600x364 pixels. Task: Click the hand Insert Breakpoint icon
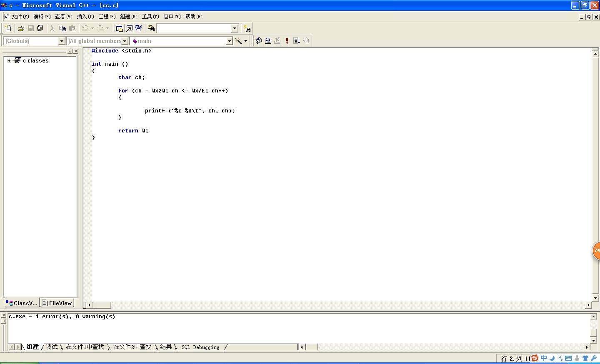306,41
